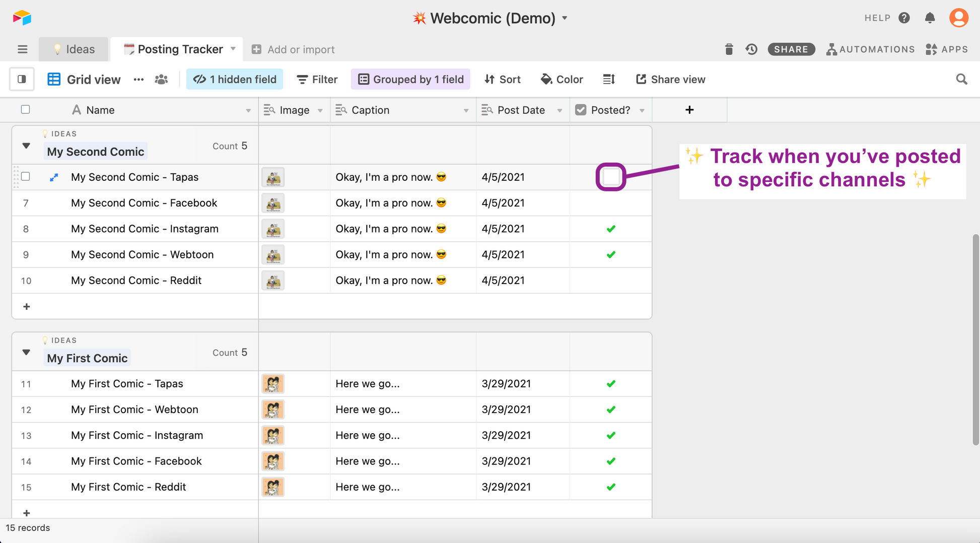Toggle the views sidebar icon

pos(22,80)
